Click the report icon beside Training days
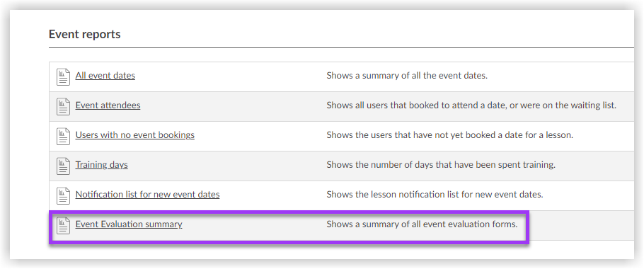The image size is (644, 269). point(63,166)
